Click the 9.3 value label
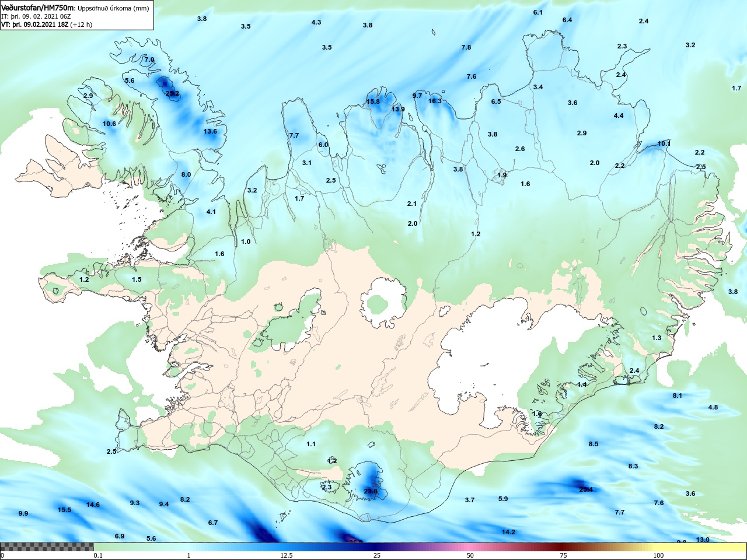The height and width of the screenshot is (560, 747). [135, 503]
